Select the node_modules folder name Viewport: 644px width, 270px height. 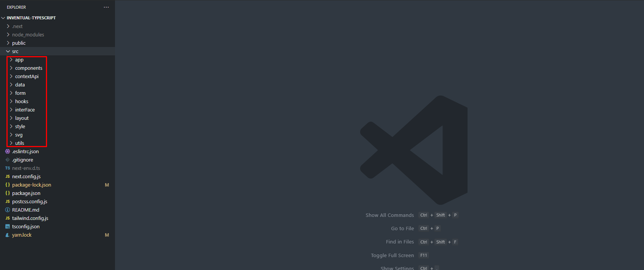[28, 35]
